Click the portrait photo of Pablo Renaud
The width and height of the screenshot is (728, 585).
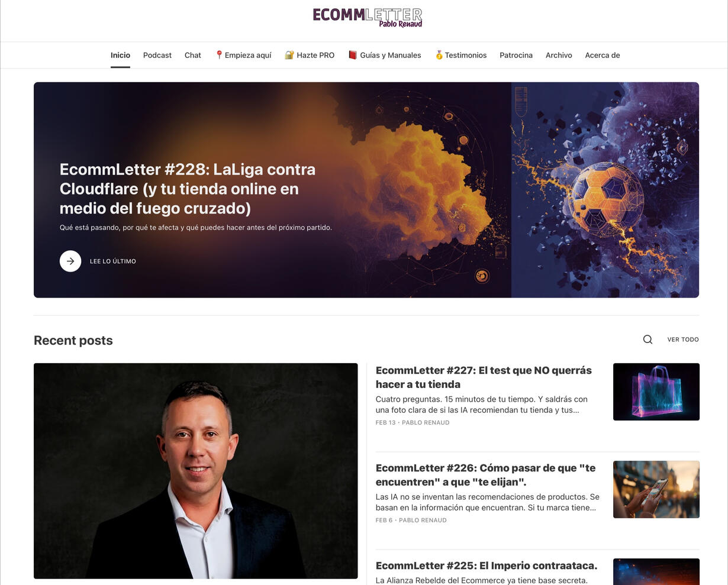tap(196, 471)
